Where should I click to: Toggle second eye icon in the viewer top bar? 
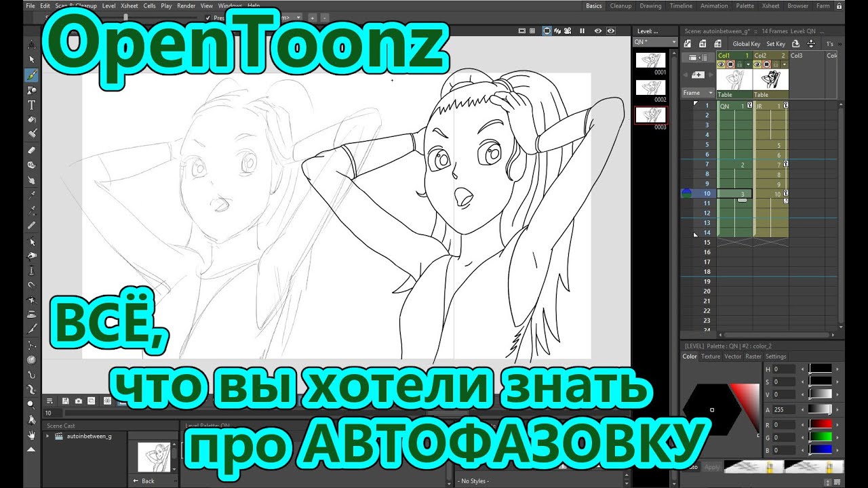coord(611,30)
